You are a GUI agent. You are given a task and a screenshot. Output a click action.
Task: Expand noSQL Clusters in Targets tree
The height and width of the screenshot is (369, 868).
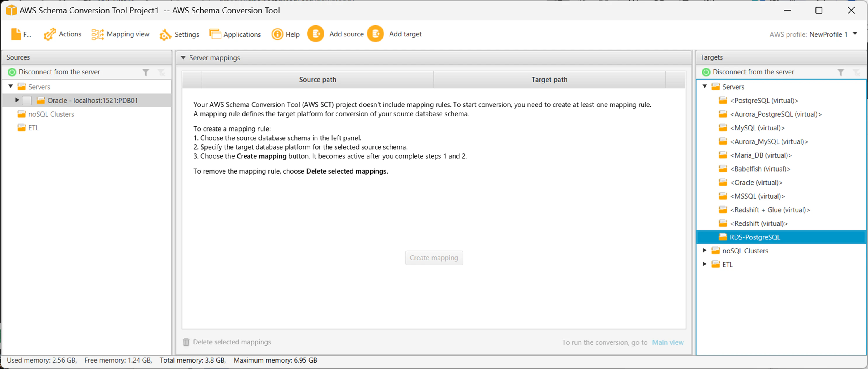coord(704,250)
